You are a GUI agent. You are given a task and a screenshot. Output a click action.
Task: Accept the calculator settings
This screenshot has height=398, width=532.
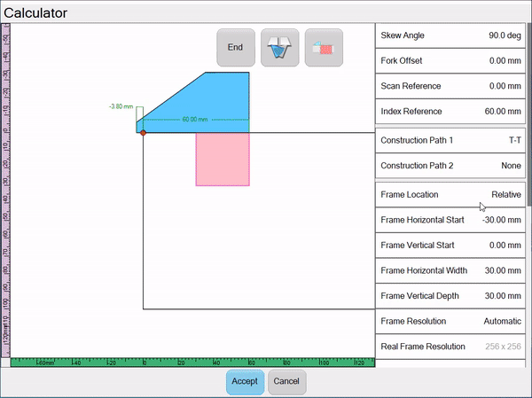(245, 382)
